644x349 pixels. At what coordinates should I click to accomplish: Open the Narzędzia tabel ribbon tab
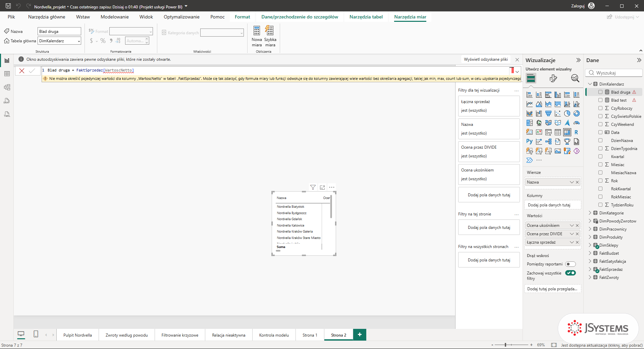[x=366, y=17]
